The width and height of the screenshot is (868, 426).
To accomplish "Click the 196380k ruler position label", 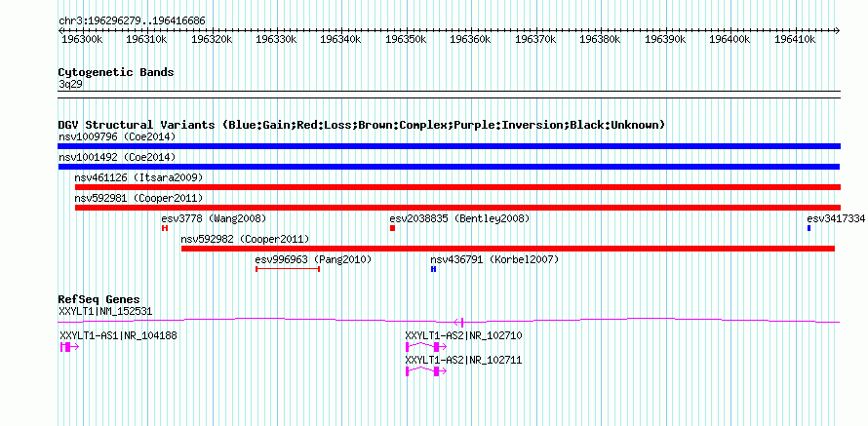I will pyautogui.click(x=600, y=40).
